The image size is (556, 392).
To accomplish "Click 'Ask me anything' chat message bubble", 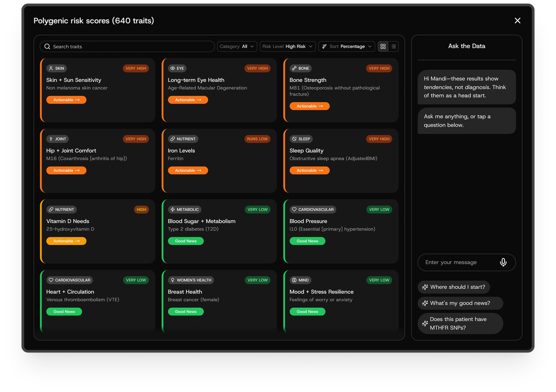I will (467, 121).
